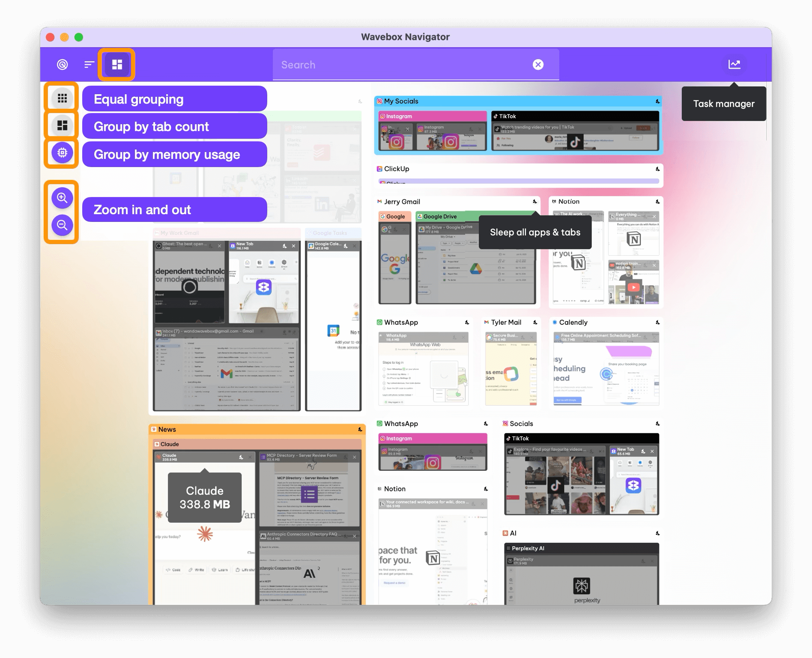812x658 pixels.
Task: Sleep the News group
Action: 360,430
